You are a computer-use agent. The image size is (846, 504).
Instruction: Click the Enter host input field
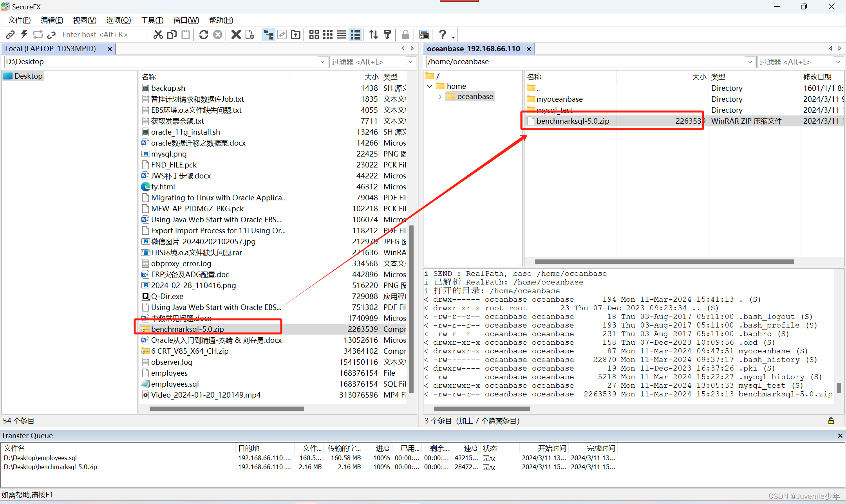coord(103,35)
